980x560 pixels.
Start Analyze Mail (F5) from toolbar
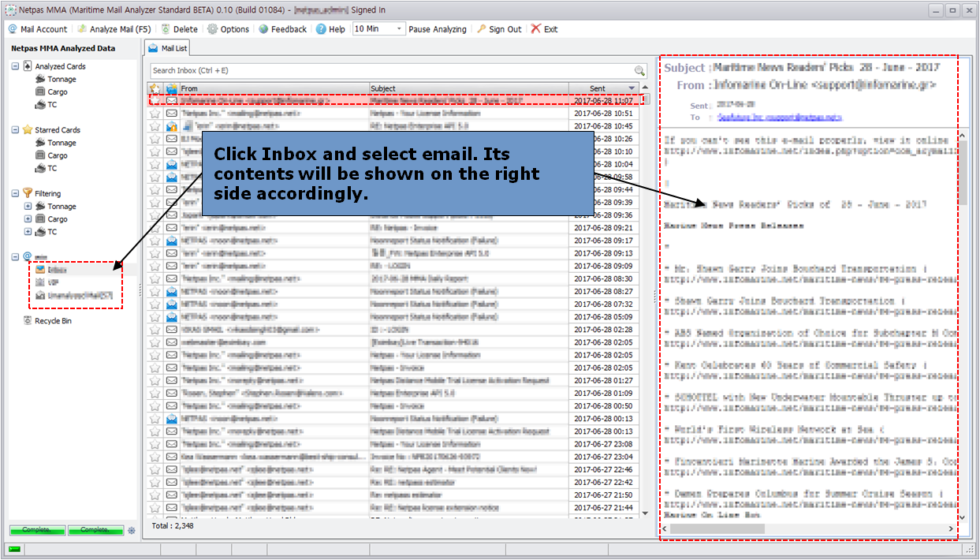tap(114, 29)
